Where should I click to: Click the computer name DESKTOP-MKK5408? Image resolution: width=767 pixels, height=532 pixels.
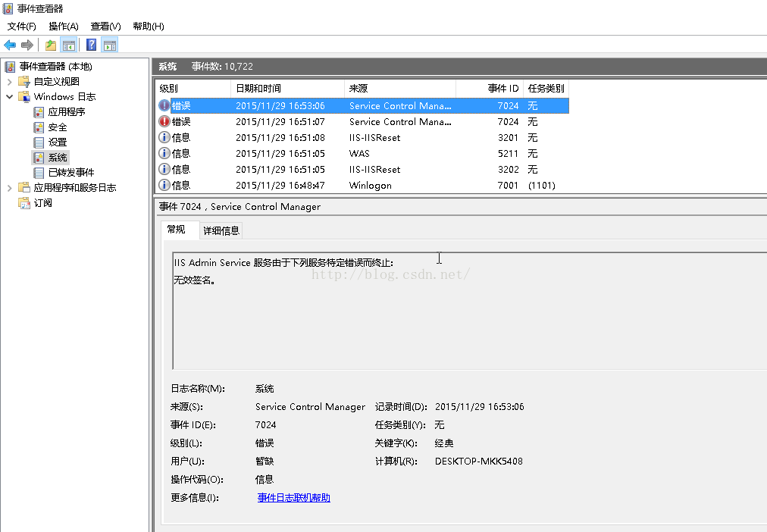[478, 461]
